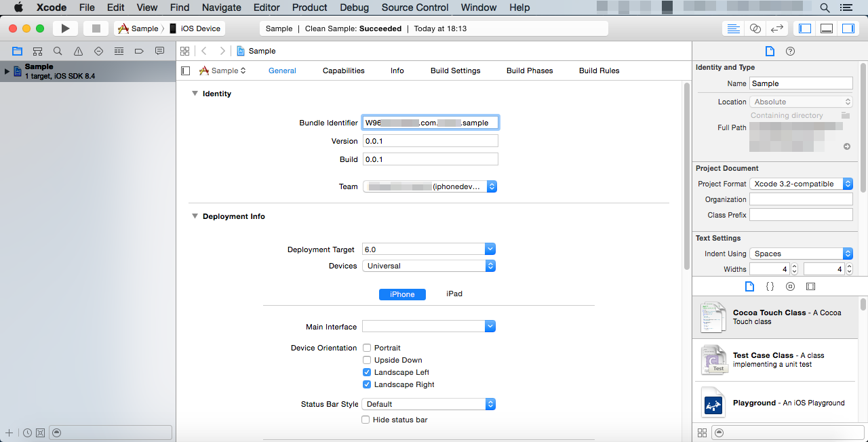Image resolution: width=868 pixels, height=442 pixels.
Task: Switch to the Info tab
Action: click(397, 71)
